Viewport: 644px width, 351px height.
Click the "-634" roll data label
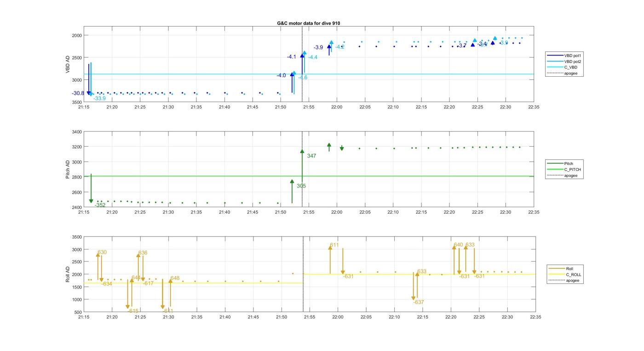(107, 284)
